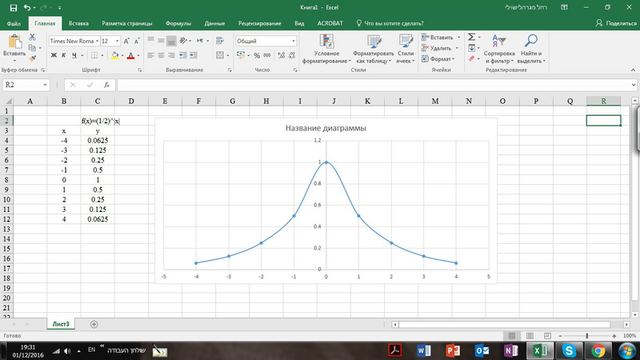The image size is (640, 360).
Task: Add a new sheet with plus button
Action: [x=94, y=324]
